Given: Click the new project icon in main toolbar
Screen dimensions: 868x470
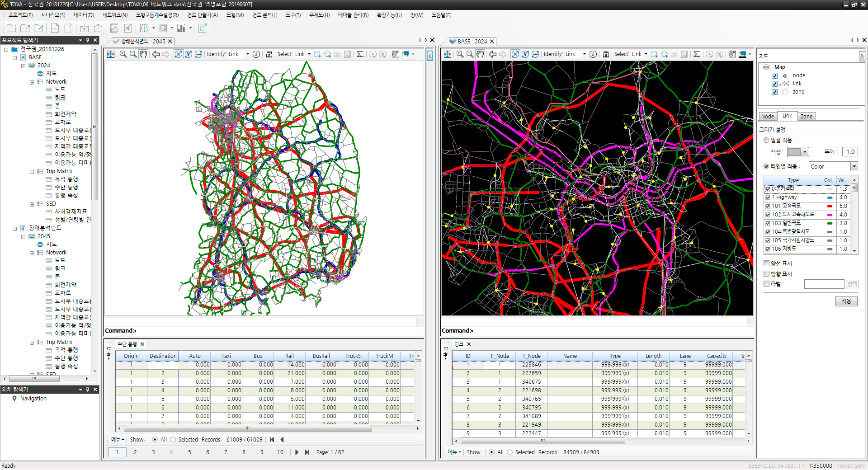Looking at the screenshot, I should click(x=11, y=28).
